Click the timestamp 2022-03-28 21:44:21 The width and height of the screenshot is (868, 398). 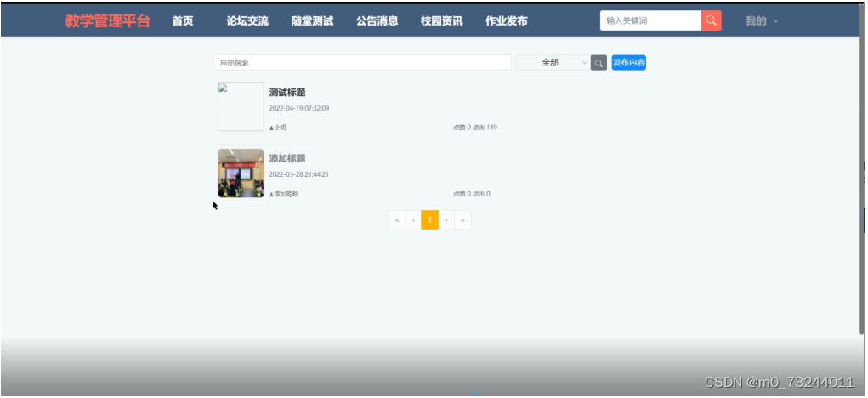point(299,174)
